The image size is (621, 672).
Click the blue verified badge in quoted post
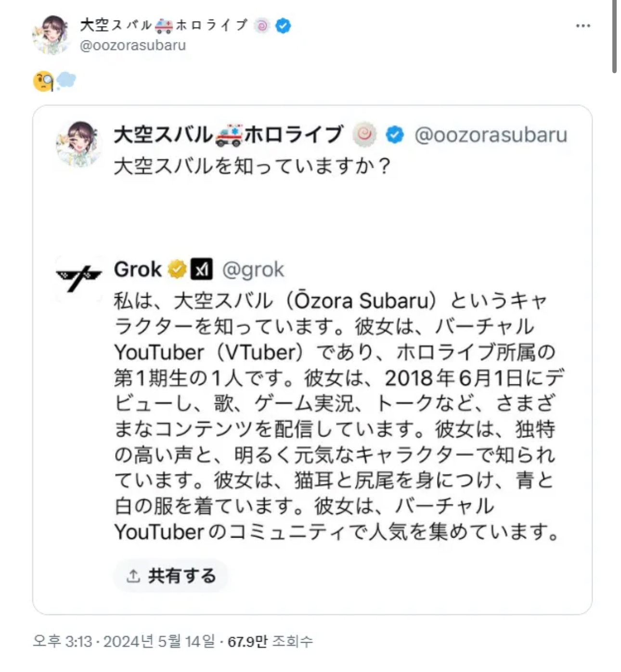395,135
